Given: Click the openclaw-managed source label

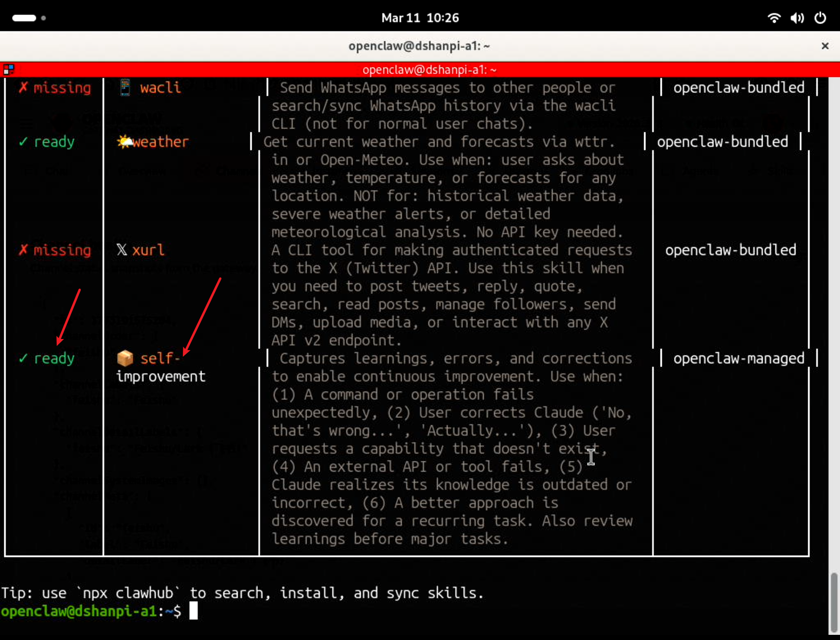Looking at the screenshot, I should pos(739,358).
